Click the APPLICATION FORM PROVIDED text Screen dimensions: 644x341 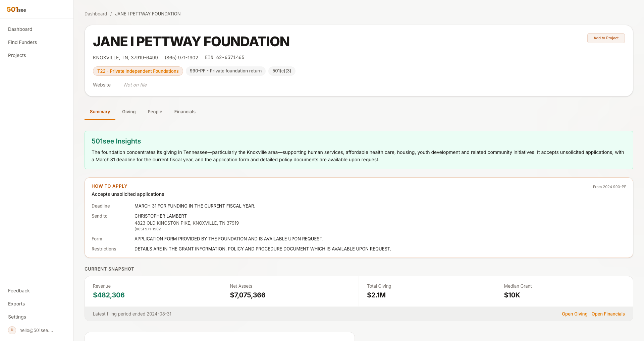(229, 239)
